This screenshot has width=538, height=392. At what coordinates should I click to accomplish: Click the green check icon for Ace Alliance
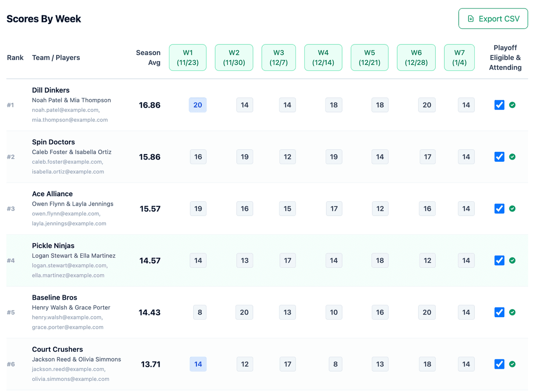(x=512, y=209)
